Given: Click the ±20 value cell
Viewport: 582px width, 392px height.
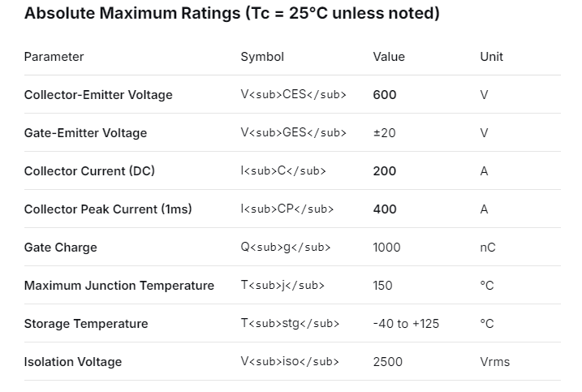Looking at the screenshot, I should [384, 133].
